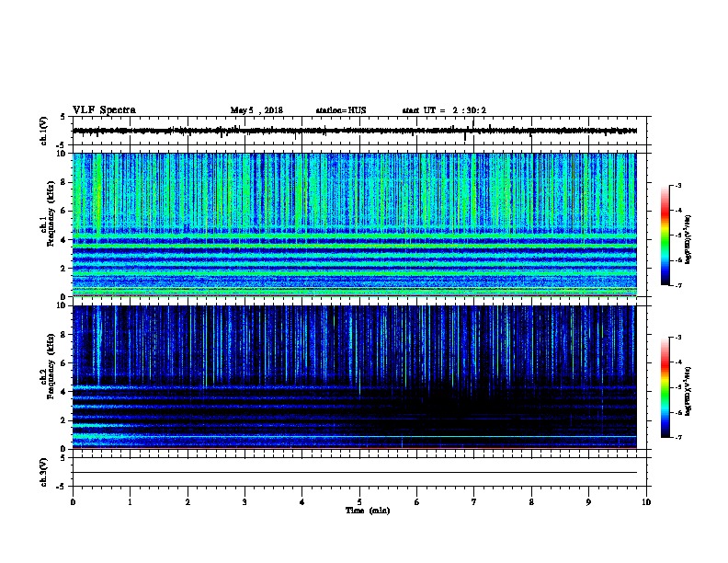Click time tick label "7" on bottom axis
The height and width of the screenshot is (563, 728).
click(x=474, y=501)
